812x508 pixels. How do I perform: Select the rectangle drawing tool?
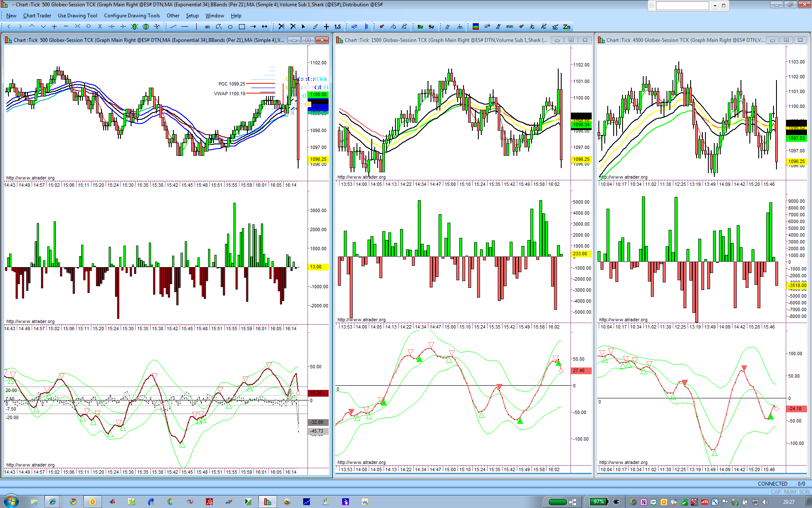point(241,27)
